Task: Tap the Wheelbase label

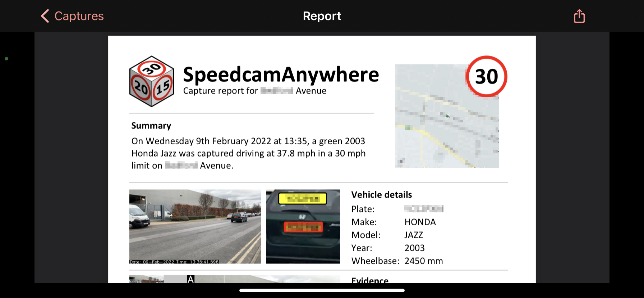Action: pos(375,261)
